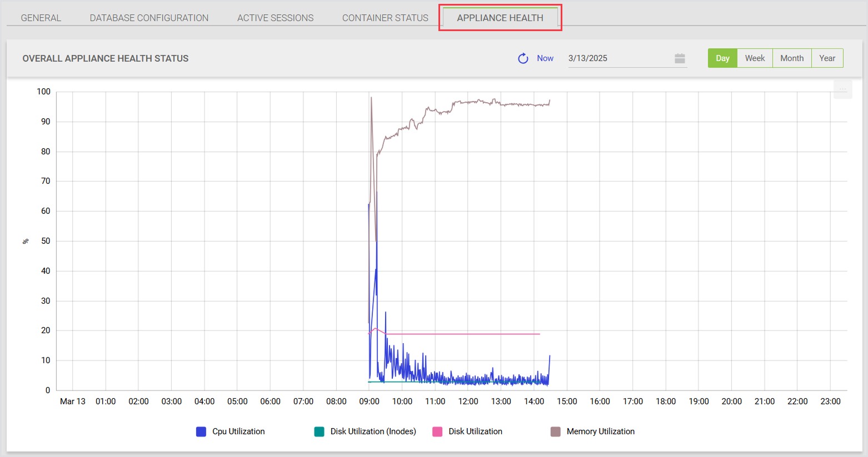The width and height of the screenshot is (868, 457).
Task: Open the calendar date picker icon
Action: pyautogui.click(x=680, y=58)
